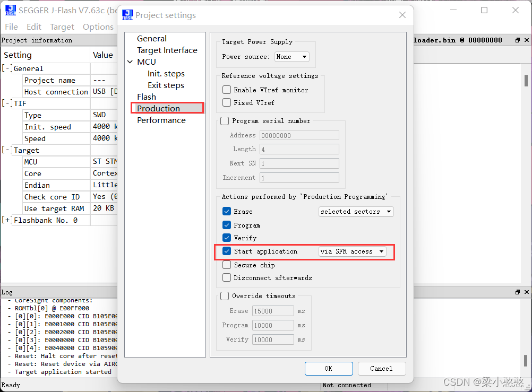Click the 'Ready' status bar text
The height and width of the screenshot is (392, 532).
coord(11,385)
